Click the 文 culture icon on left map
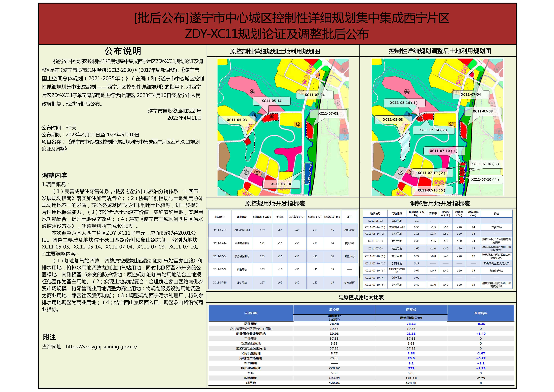The height and width of the screenshot is (392, 554). click(257, 172)
